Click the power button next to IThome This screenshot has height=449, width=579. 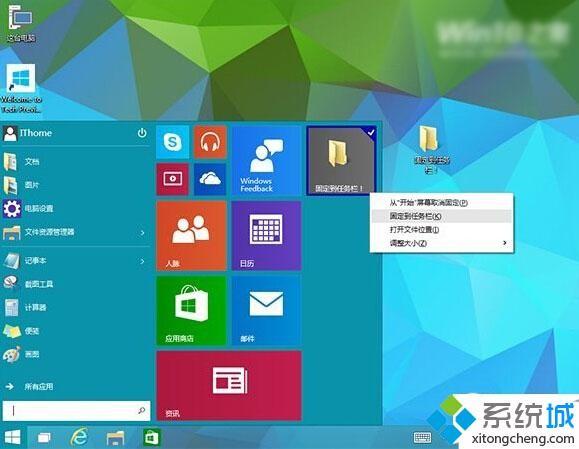142,133
